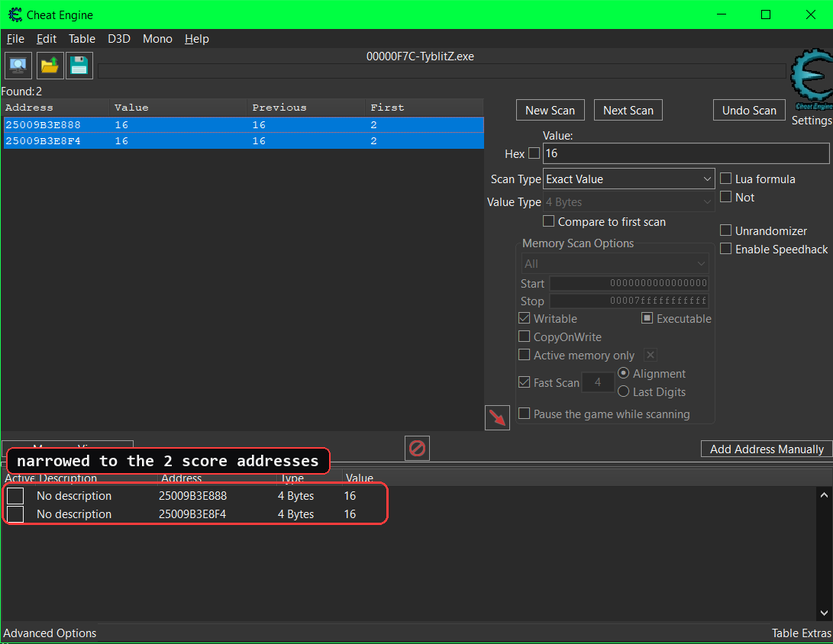Screen dimensions: 833x644
Task: Toggle the Hex checkbox
Action: tap(534, 153)
